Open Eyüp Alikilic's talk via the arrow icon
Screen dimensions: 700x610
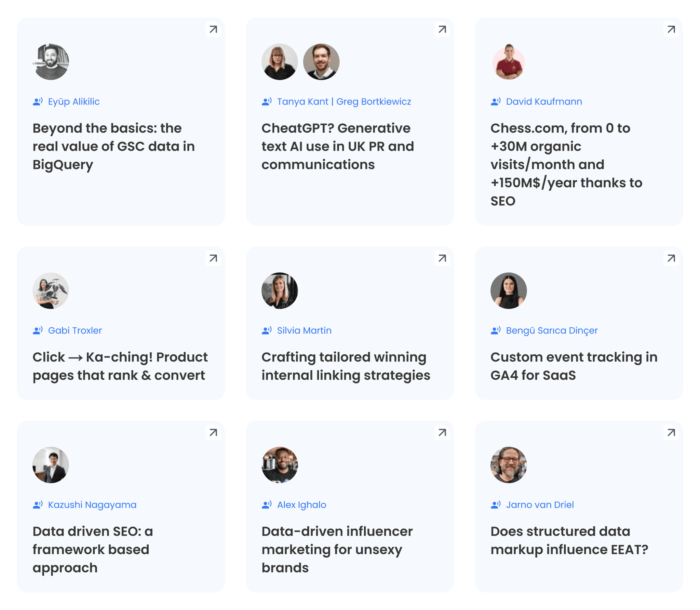pos(213,29)
